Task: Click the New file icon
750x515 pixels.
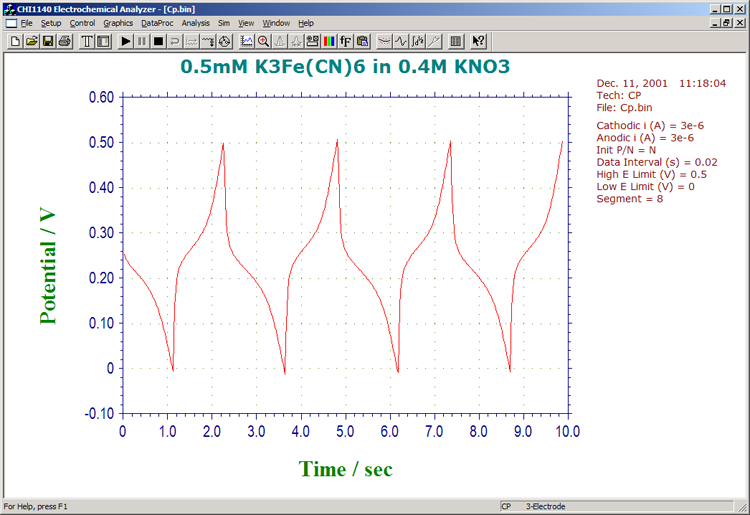Action: pos(16,41)
